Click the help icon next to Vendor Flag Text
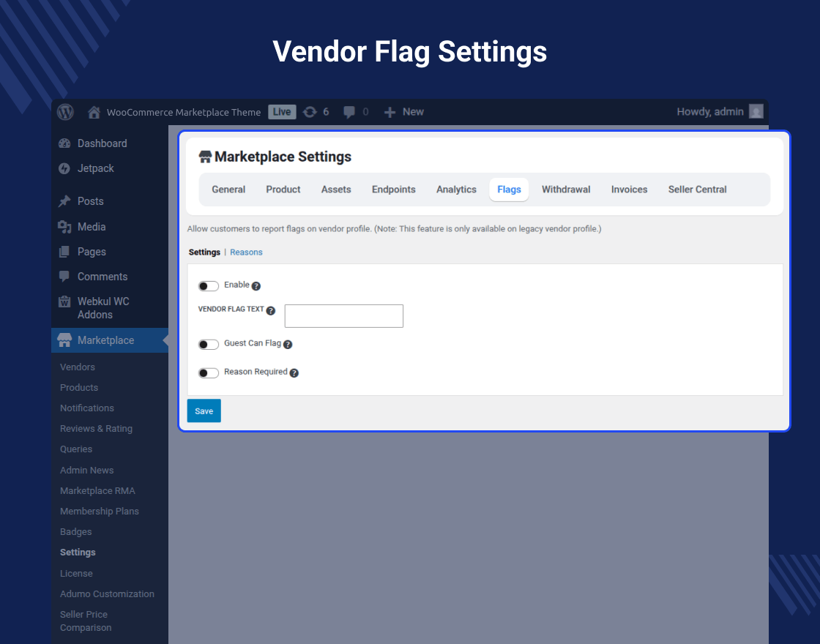Image resolution: width=820 pixels, height=644 pixels. (x=270, y=311)
